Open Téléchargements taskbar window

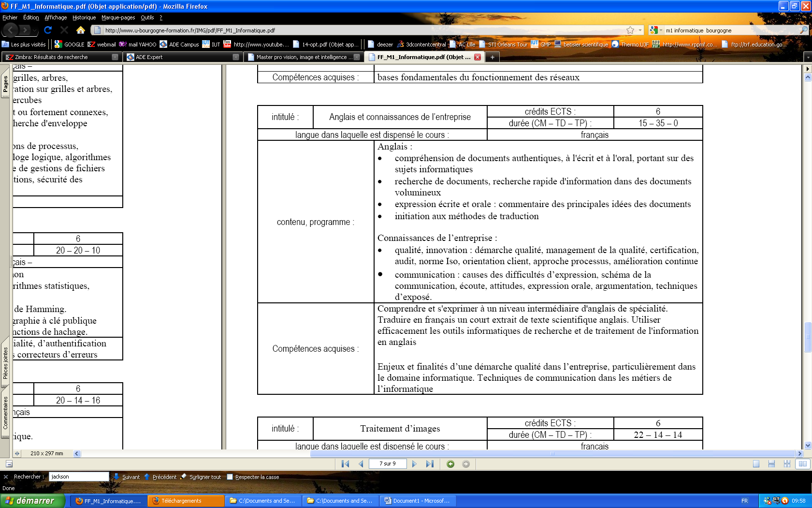coord(186,501)
